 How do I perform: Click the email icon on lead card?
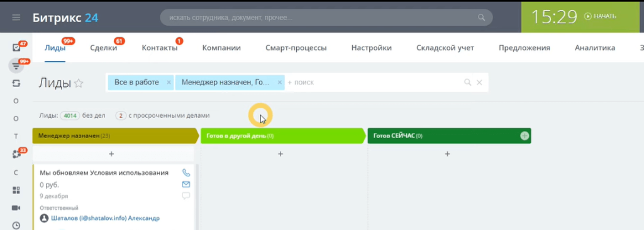point(186,185)
